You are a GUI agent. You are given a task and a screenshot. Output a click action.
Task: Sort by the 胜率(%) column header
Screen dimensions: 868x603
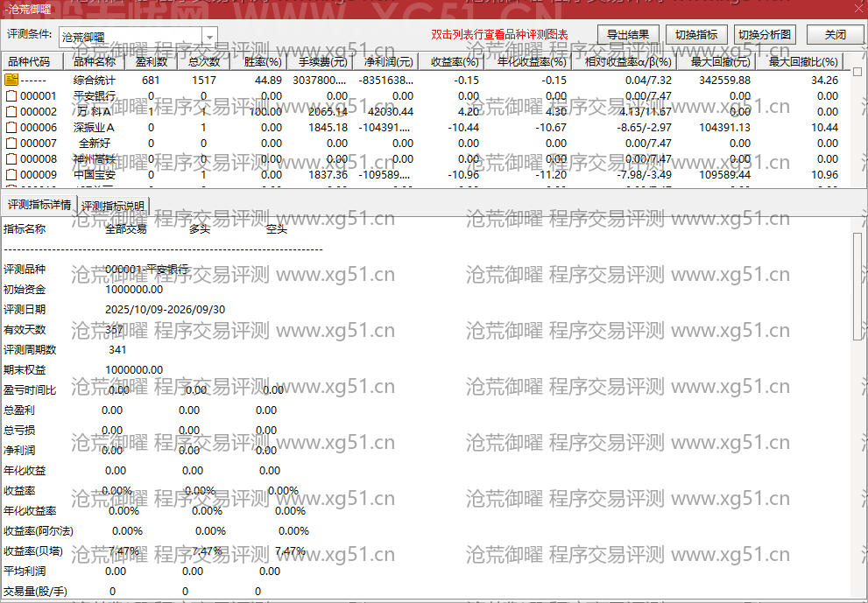tap(259, 61)
